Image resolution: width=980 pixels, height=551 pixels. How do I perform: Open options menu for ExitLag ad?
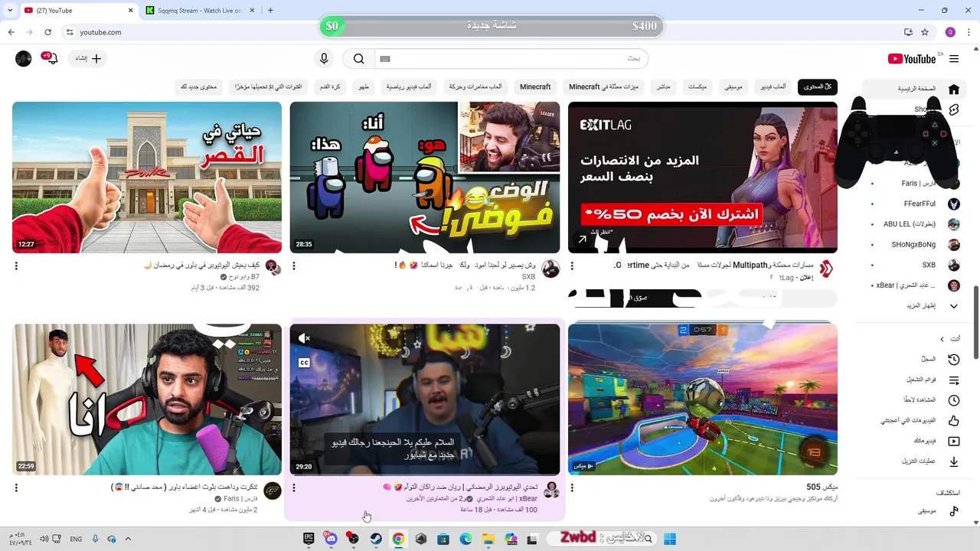572,266
